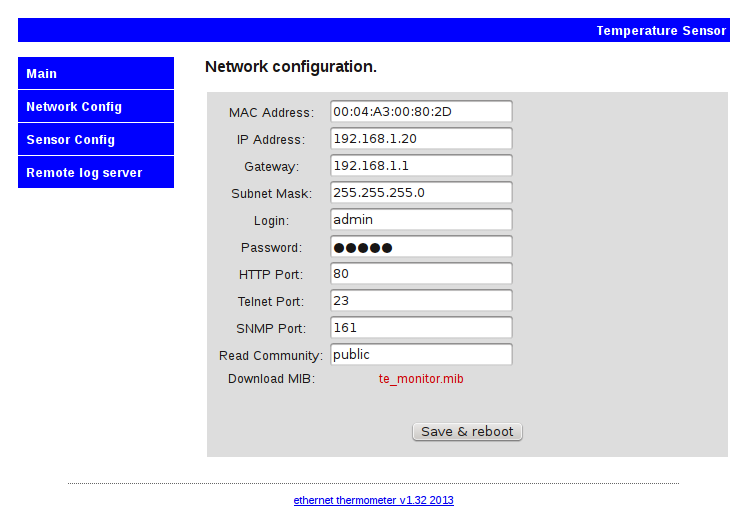Click the Read Community label
This screenshot has height=526, width=748.
270,356
